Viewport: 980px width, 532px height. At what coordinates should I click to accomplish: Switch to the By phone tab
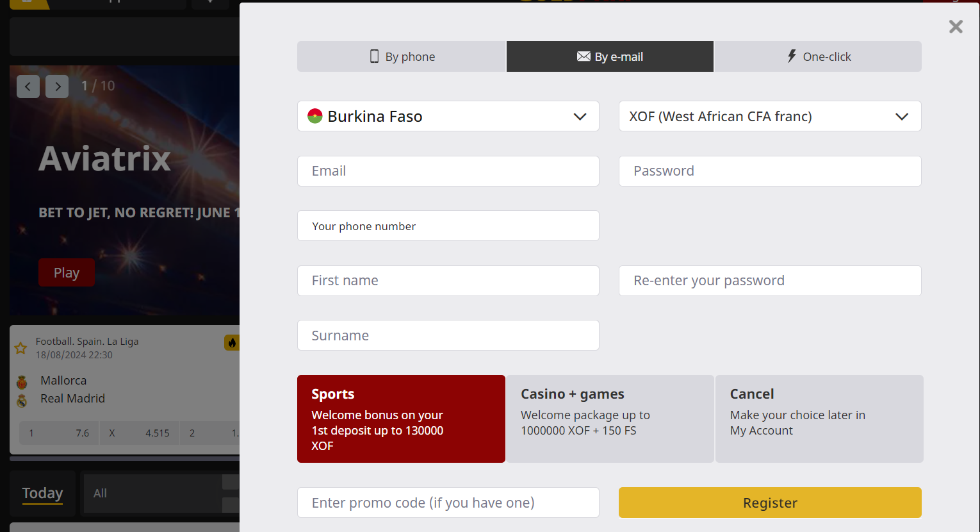coord(402,56)
